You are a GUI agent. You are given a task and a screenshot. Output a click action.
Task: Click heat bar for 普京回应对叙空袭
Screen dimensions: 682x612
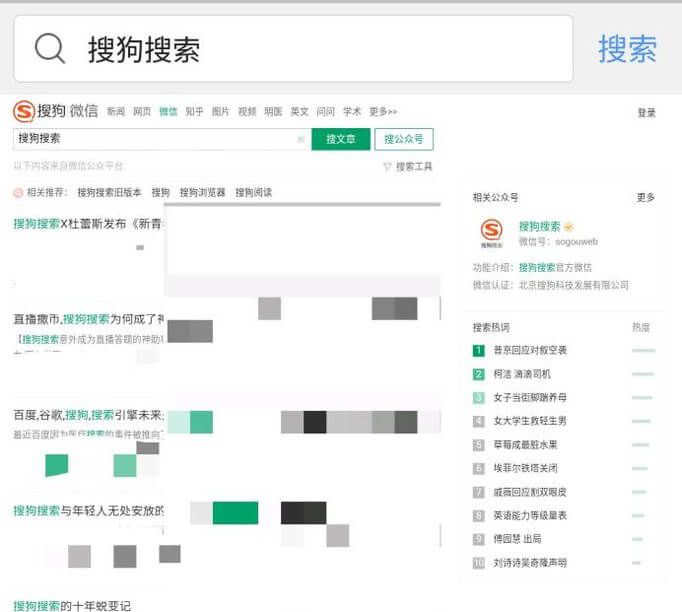point(644,350)
